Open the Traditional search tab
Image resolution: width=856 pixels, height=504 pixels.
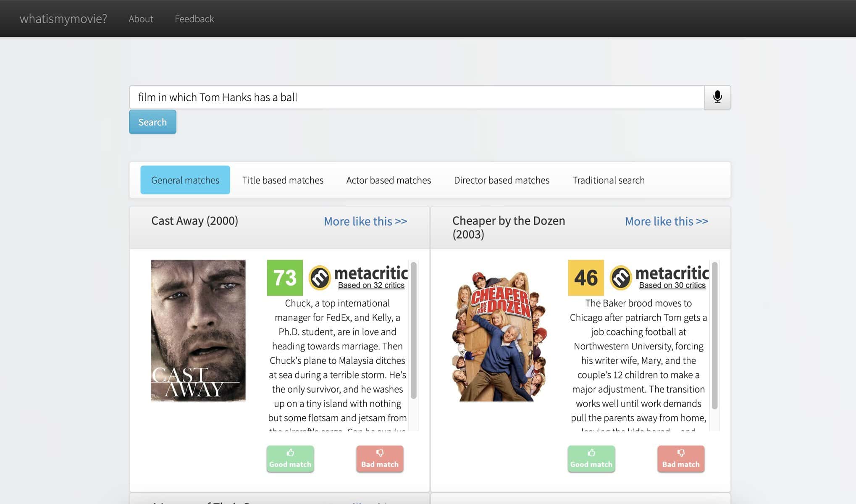point(608,180)
